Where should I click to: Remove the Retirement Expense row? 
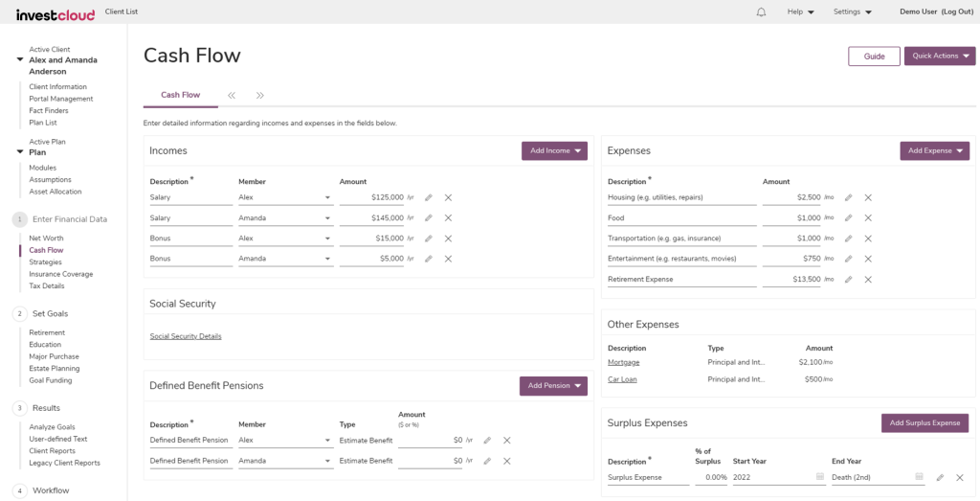click(868, 280)
